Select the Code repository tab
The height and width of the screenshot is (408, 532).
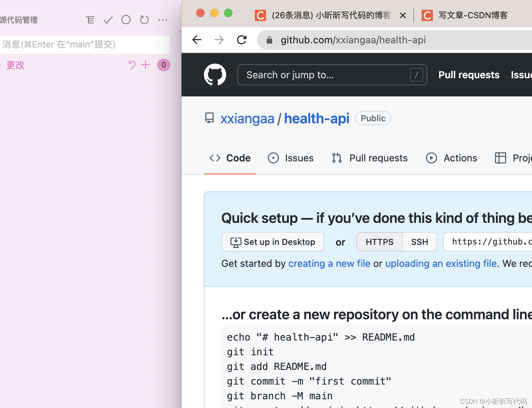230,158
